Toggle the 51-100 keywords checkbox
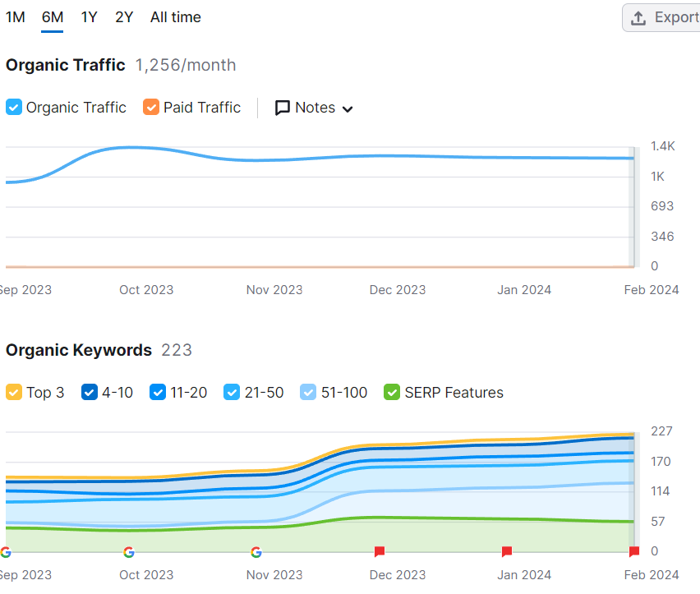Screen dimensions: 700x594 (x=308, y=392)
